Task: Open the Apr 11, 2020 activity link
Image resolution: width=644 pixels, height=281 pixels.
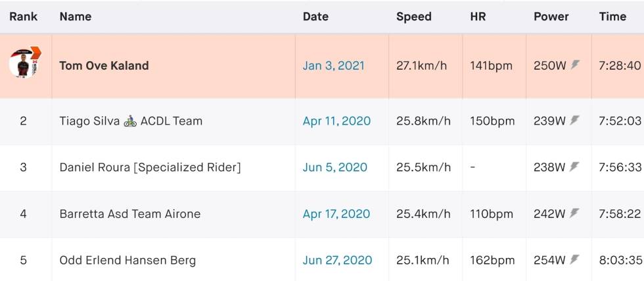Action: click(x=336, y=121)
